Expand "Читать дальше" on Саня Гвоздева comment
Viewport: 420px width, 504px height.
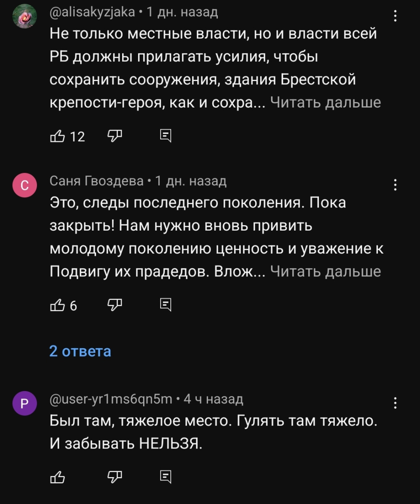pyautogui.click(x=326, y=272)
